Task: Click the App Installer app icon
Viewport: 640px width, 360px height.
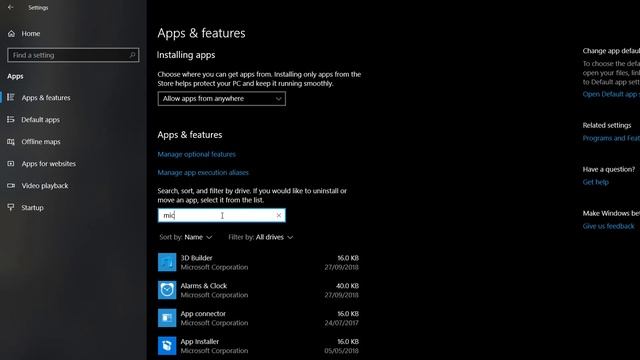Action: 167,346
